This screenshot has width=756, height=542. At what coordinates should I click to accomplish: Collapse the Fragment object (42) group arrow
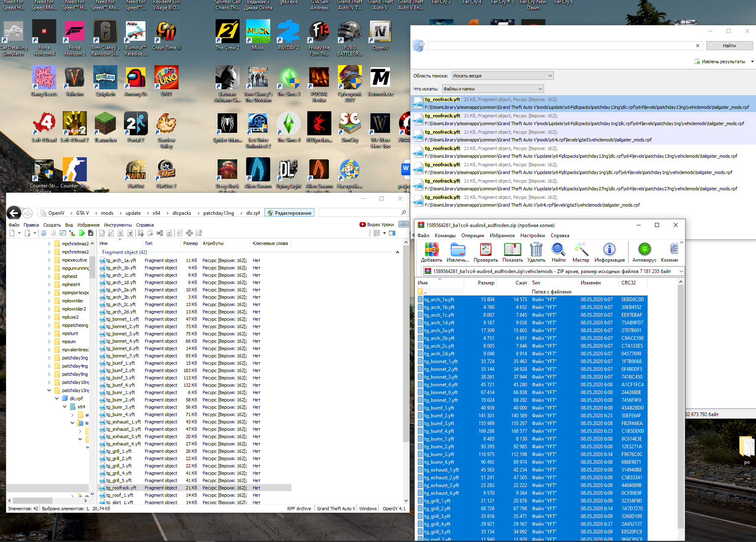397,252
